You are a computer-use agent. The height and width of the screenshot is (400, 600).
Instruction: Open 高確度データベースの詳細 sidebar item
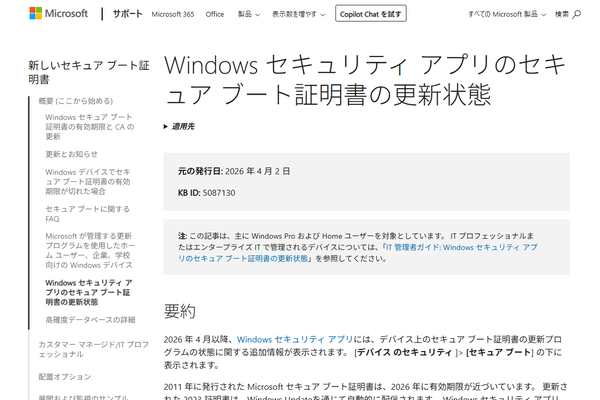click(90, 320)
